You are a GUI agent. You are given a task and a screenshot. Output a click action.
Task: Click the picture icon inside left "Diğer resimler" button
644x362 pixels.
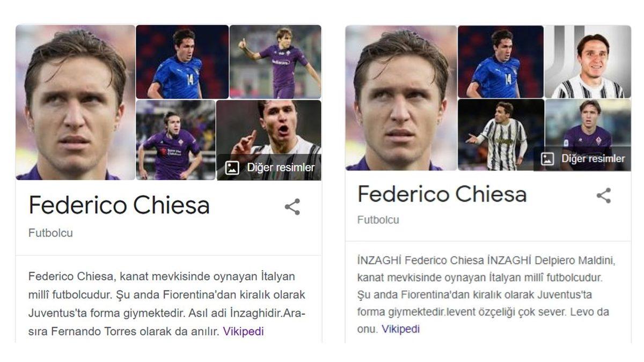(x=232, y=167)
